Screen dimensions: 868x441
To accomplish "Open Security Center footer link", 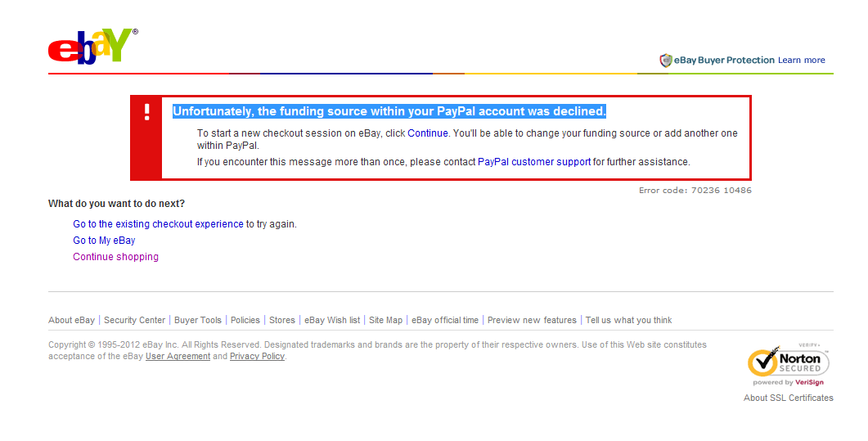I will 134,321.
